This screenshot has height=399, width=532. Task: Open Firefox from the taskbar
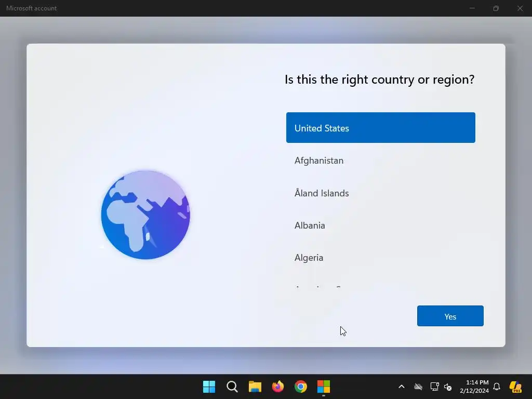278,387
